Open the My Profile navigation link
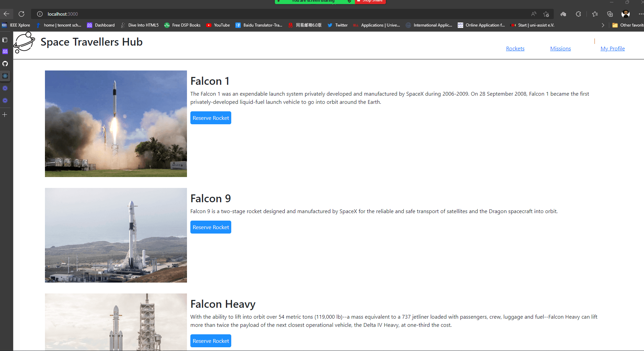This screenshot has height=351, width=644. coord(612,48)
